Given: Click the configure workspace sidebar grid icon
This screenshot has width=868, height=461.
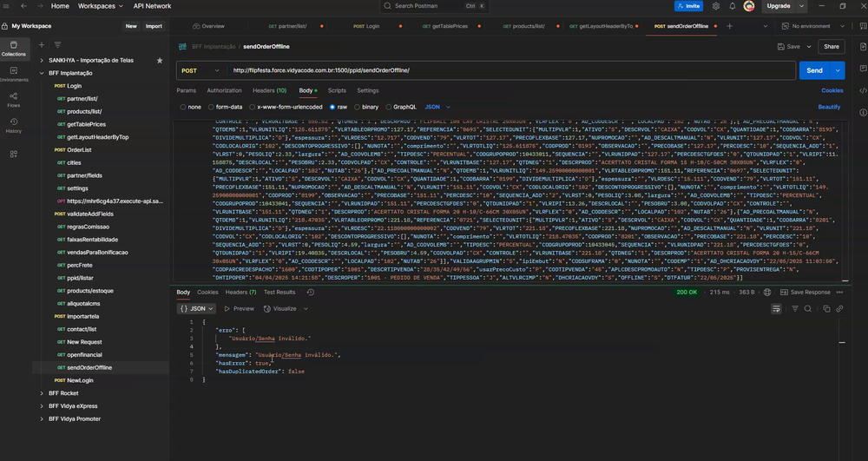Looking at the screenshot, I should [13, 155].
